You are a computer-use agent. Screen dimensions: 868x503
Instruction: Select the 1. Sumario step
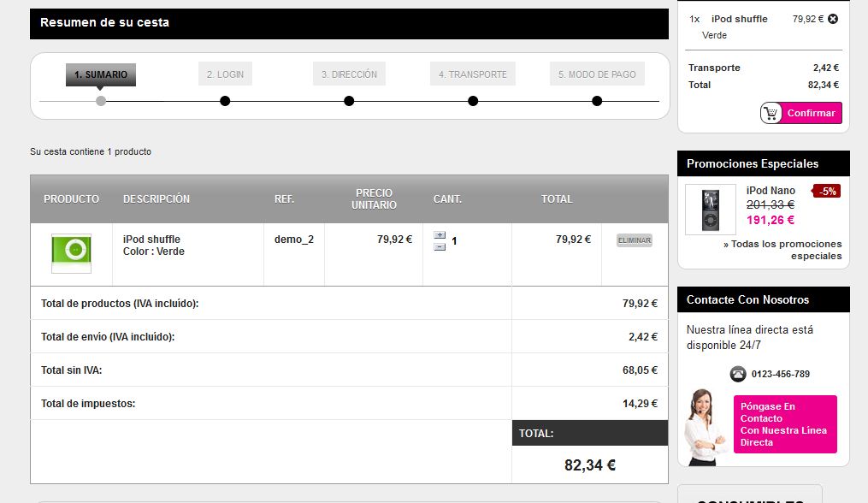pos(101,74)
